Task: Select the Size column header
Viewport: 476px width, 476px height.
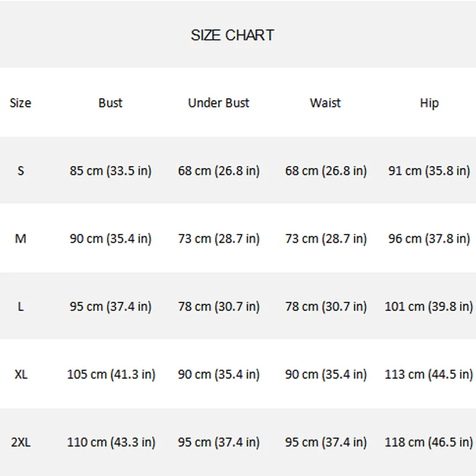Action: [20, 103]
